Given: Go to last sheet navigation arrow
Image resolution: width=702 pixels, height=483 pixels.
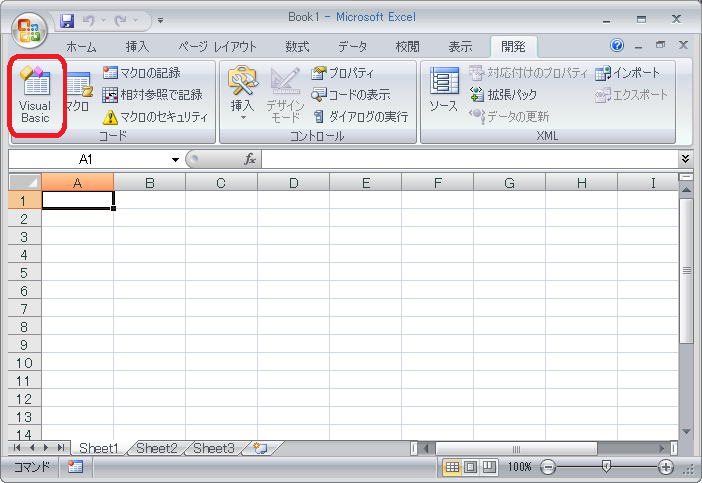Looking at the screenshot, I should click(x=61, y=448).
